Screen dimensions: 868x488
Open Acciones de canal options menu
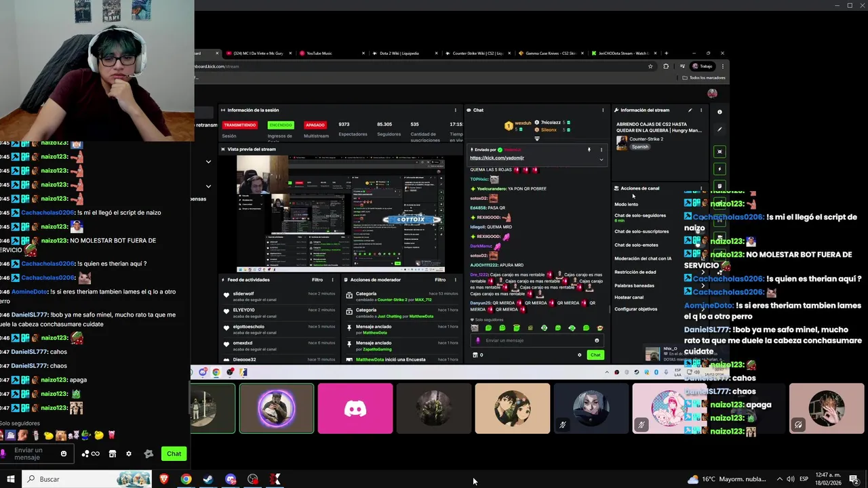point(701,188)
